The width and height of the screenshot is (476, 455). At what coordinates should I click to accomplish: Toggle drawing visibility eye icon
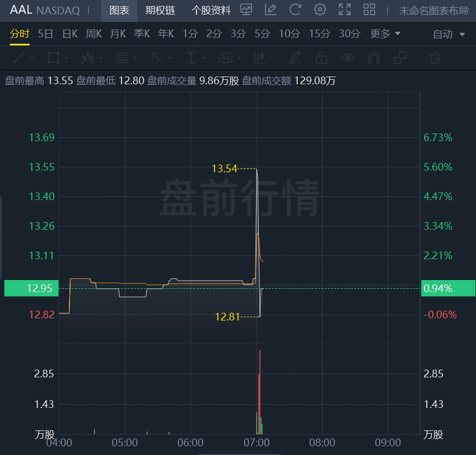click(x=347, y=57)
